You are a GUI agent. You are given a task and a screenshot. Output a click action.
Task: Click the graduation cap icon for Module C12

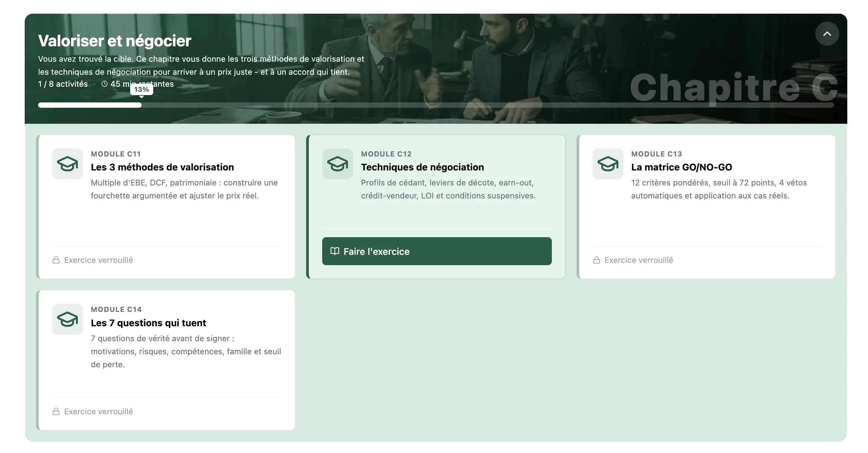(337, 164)
